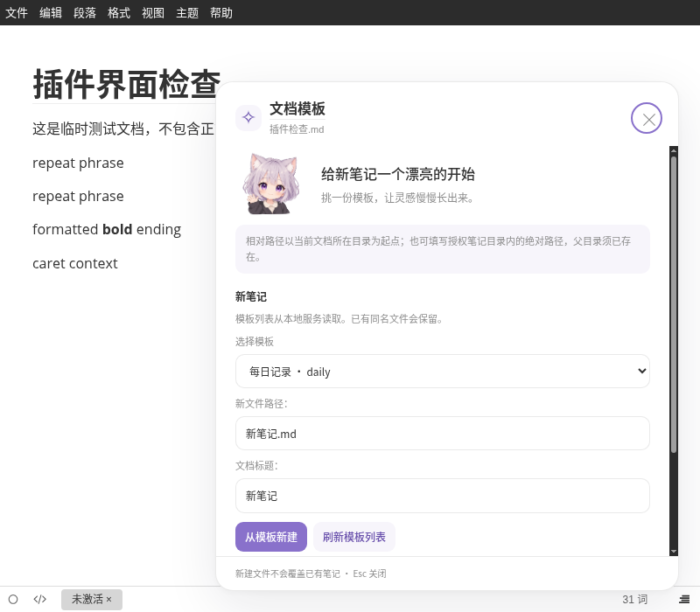Click the 插件界面检查 heading
The width and height of the screenshot is (700, 612).
click(x=126, y=84)
